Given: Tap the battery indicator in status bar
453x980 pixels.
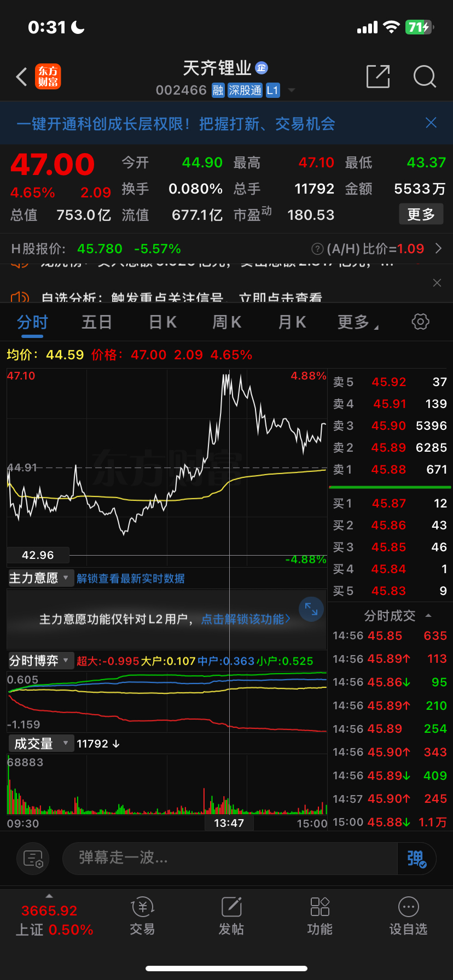Looking at the screenshot, I should pos(419,27).
